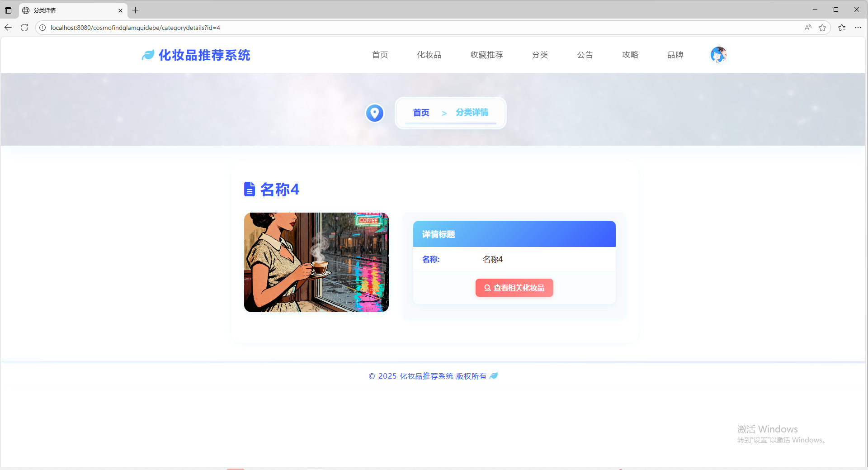Screen dimensions: 868x470
Task: Go back using the browser back arrow
Action: pos(8,28)
